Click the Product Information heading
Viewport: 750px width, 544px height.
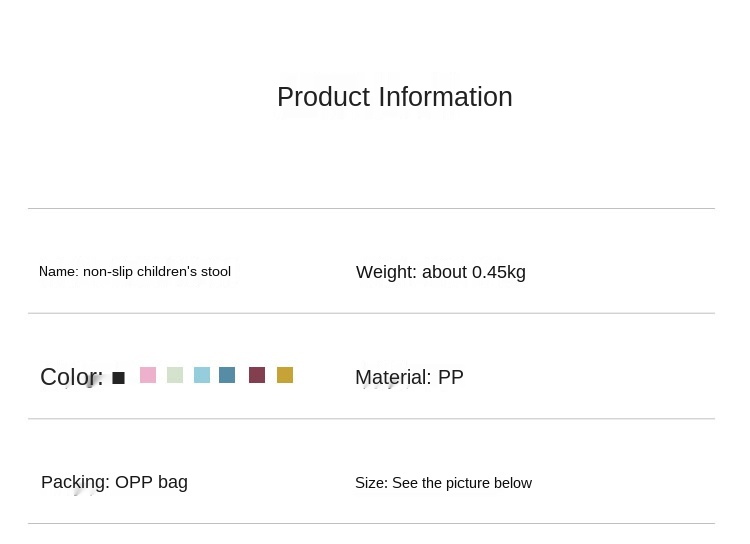[394, 97]
